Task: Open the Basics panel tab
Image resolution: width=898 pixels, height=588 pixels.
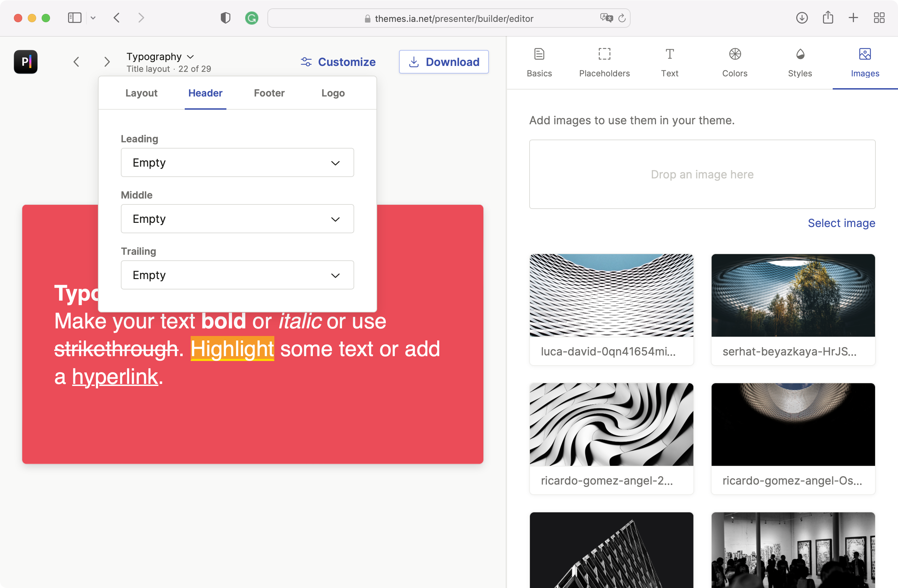Action: (539, 62)
